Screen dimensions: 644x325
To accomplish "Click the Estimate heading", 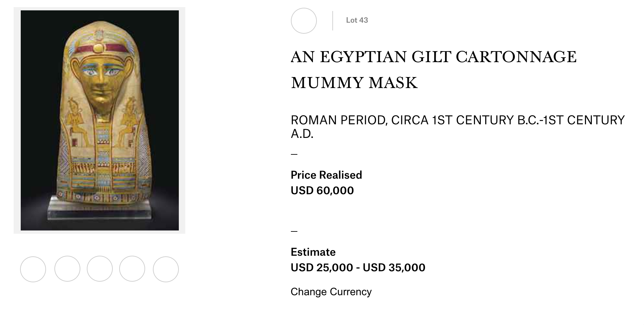I will [x=313, y=252].
